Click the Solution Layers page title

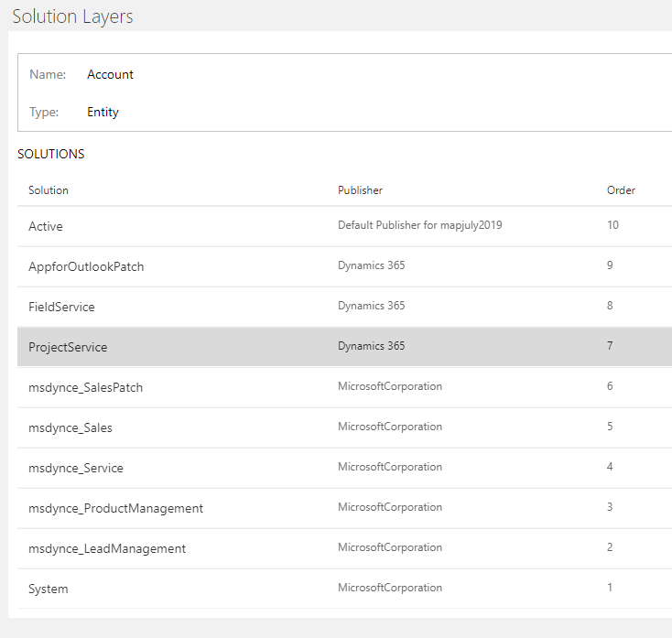(x=73, y=16)
